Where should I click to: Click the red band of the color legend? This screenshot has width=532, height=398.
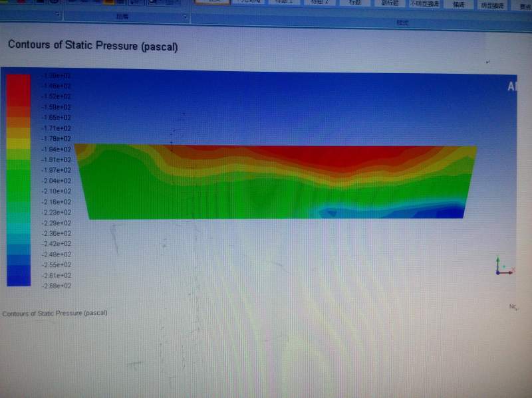19,90
